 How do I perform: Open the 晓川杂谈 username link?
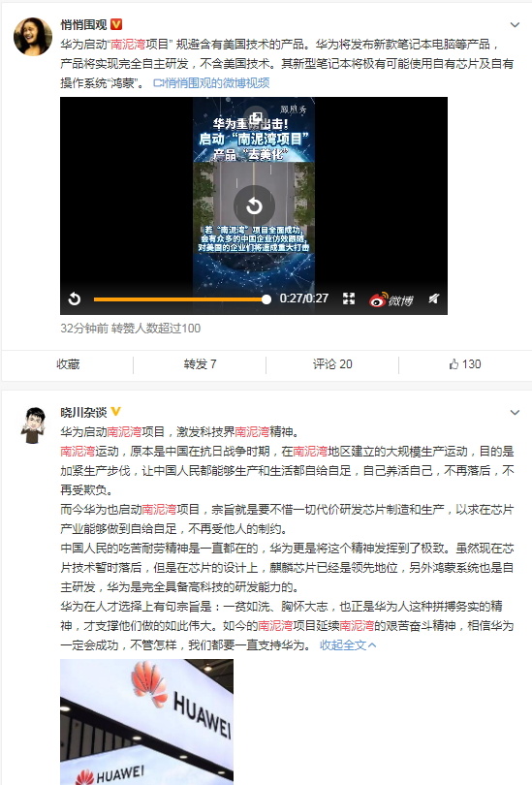tap(83, 412)
